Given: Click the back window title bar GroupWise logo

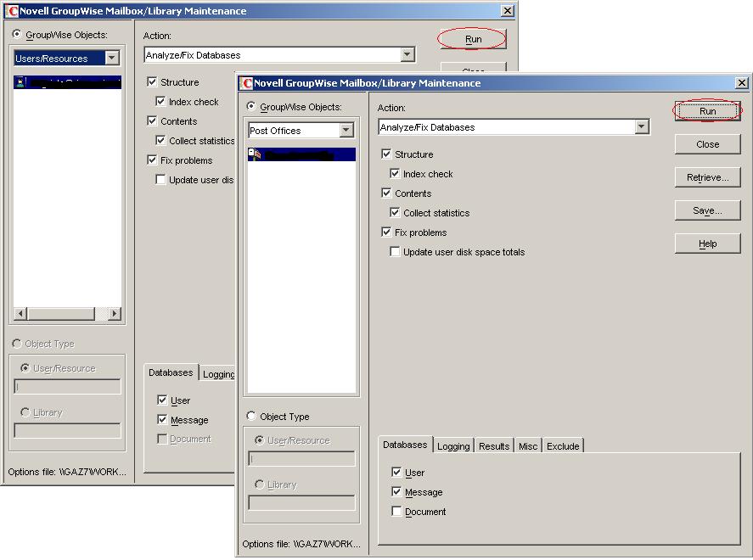Looking at the screenshot, I should [12, 11].
